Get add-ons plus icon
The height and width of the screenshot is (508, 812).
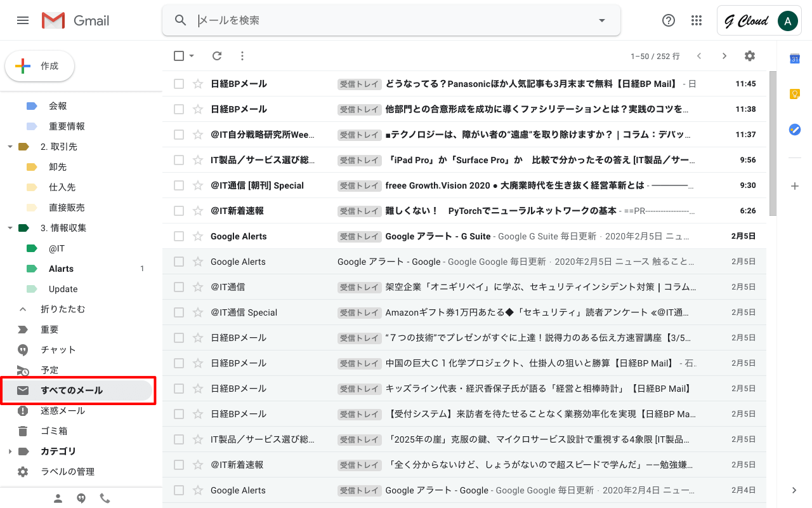click(794, 186)
